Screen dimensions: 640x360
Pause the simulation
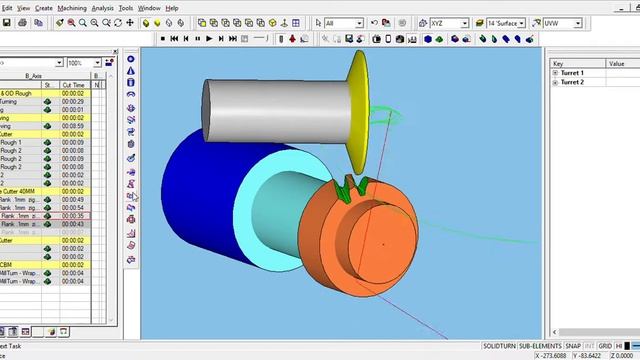pos(198,39)
